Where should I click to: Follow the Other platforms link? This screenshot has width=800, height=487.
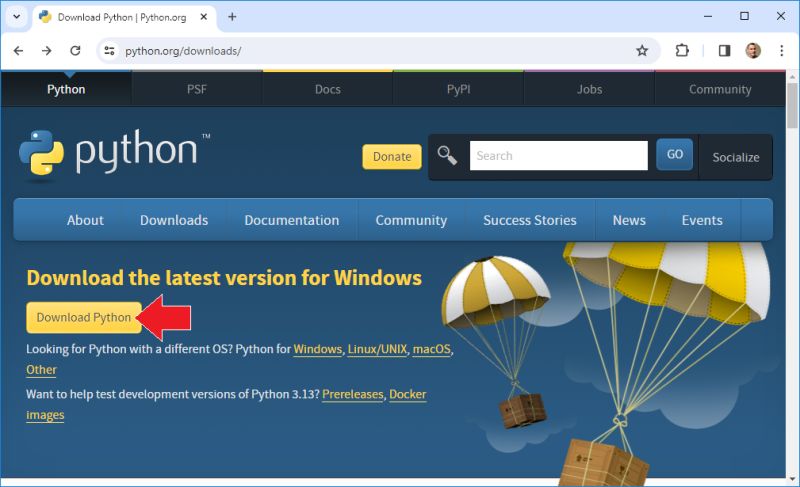tap(41, 370)
